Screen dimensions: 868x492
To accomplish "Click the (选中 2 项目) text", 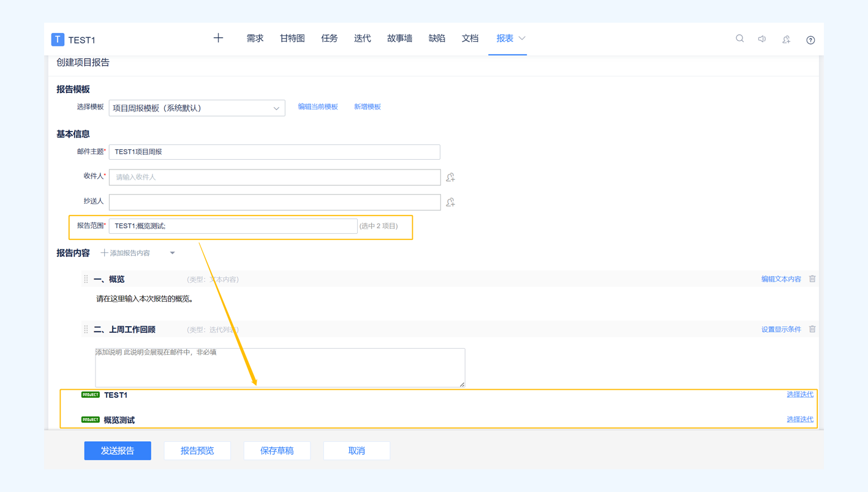I will 379,226.
